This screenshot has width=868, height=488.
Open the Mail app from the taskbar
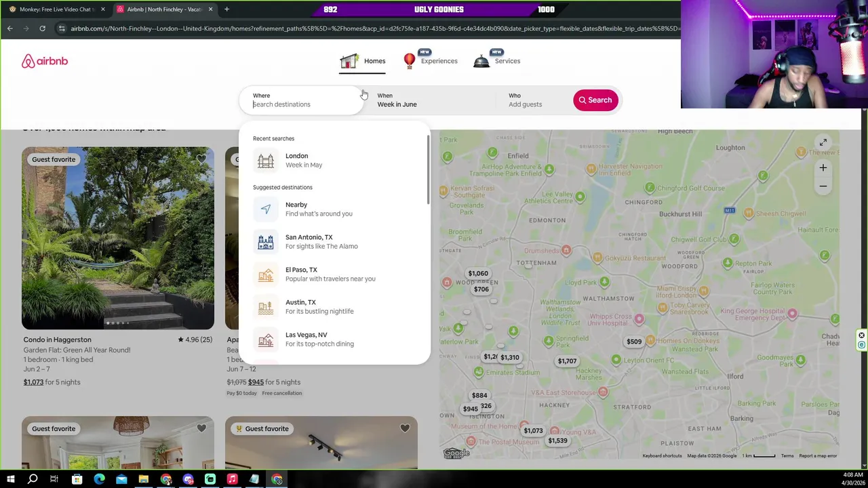[x=121, y=480]
